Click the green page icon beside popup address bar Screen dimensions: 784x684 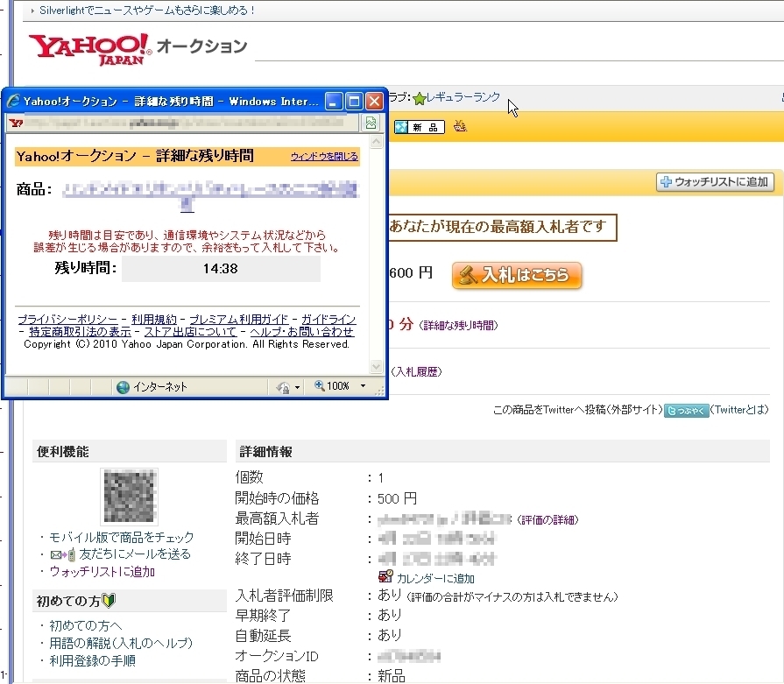click(371, 123)
